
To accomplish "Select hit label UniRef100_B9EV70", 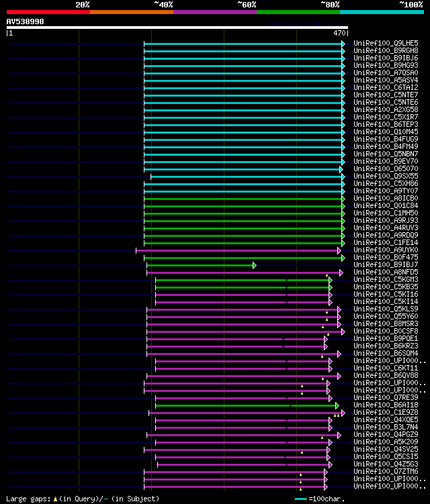I will 386,161.
